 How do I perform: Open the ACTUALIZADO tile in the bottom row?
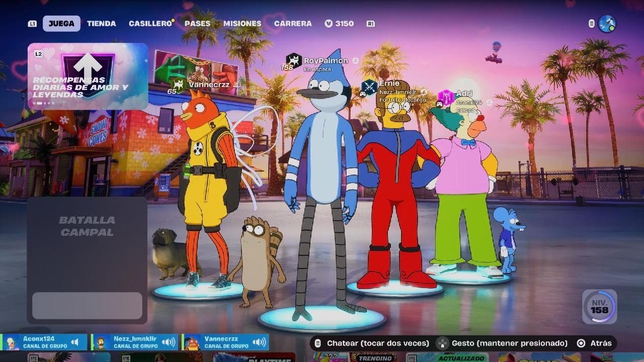(446, 357)
